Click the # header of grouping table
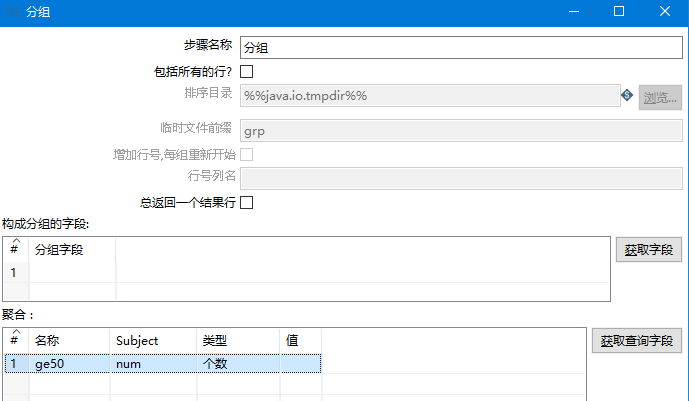This screenshot has width=689, height=401. point(16,250)
